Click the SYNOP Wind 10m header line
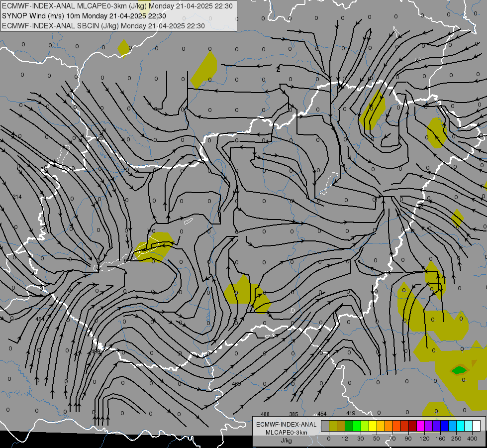Screen dimensions: 487x448 click(84, 16)
